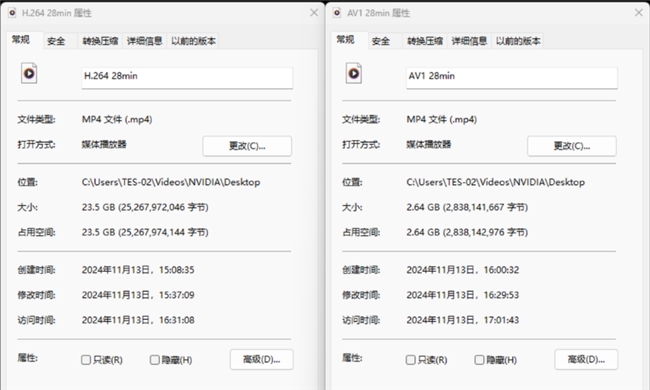Click MP4 文件 (.mp4) type in H.264 window
The image size is (650, 390).
coord(117,119)
